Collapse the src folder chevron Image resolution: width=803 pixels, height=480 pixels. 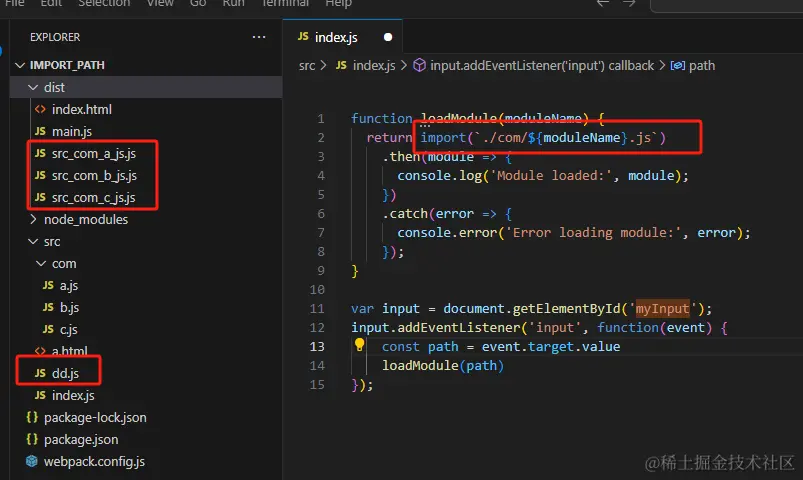(33, 241)
